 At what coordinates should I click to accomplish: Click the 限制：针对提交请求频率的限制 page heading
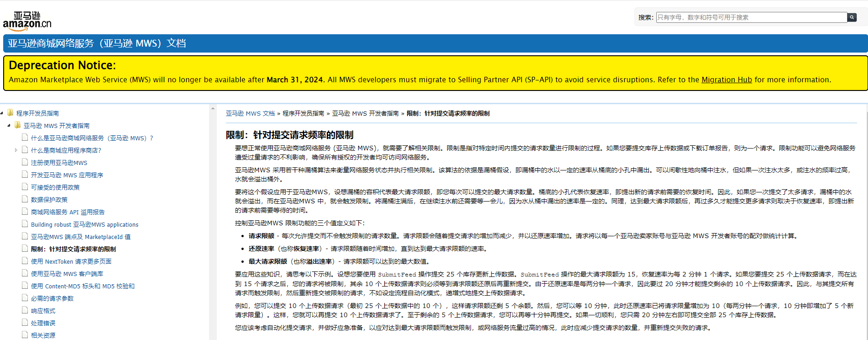pos(290,135)
